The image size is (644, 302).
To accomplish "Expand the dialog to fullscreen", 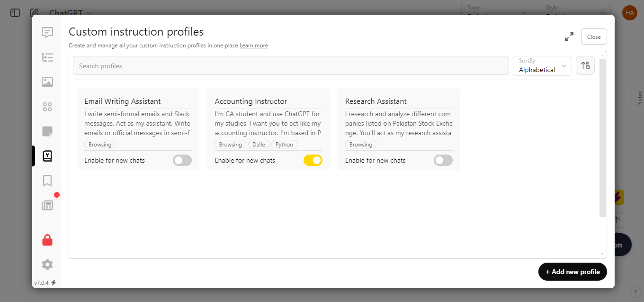I will (x=569, y=37).
